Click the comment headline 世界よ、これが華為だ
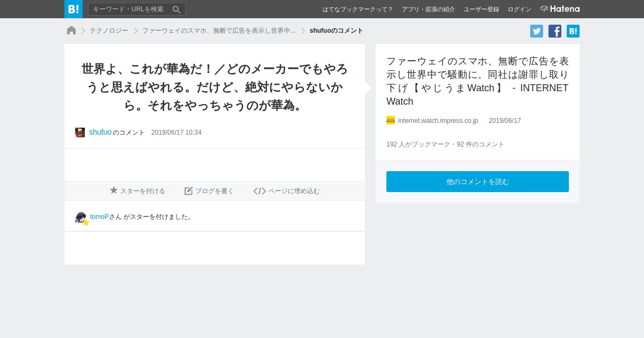 (215, 87)
